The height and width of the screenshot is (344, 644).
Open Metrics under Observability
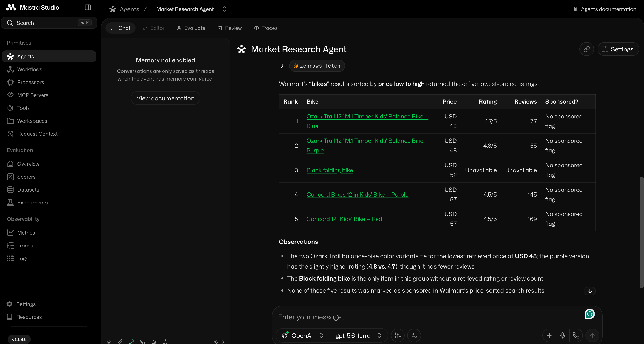click(49, 233)
